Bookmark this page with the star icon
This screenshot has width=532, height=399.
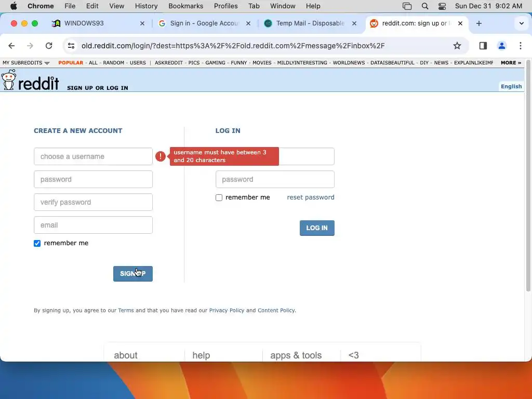pos(457,46)
